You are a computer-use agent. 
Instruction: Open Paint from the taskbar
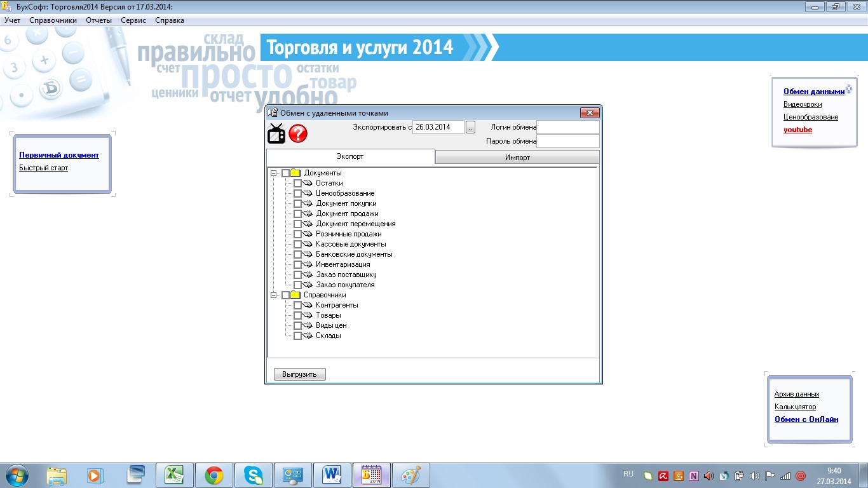[411, 475]
